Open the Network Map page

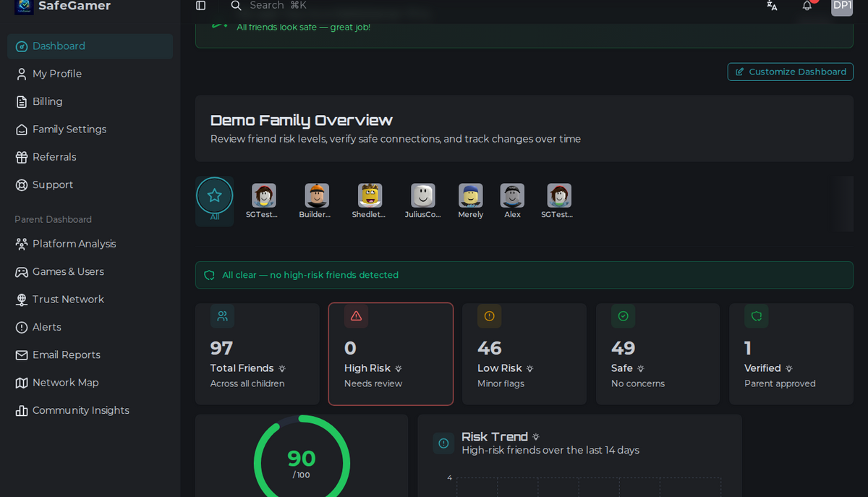click(90, 383)
